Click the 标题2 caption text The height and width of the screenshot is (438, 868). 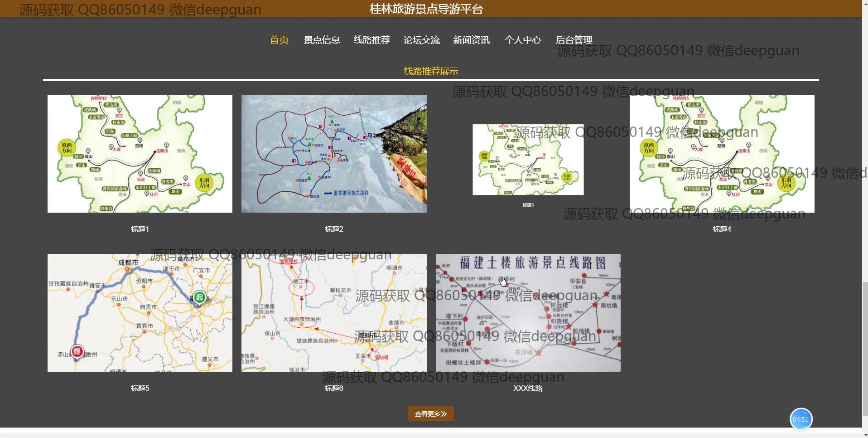(x=333, y=229)
